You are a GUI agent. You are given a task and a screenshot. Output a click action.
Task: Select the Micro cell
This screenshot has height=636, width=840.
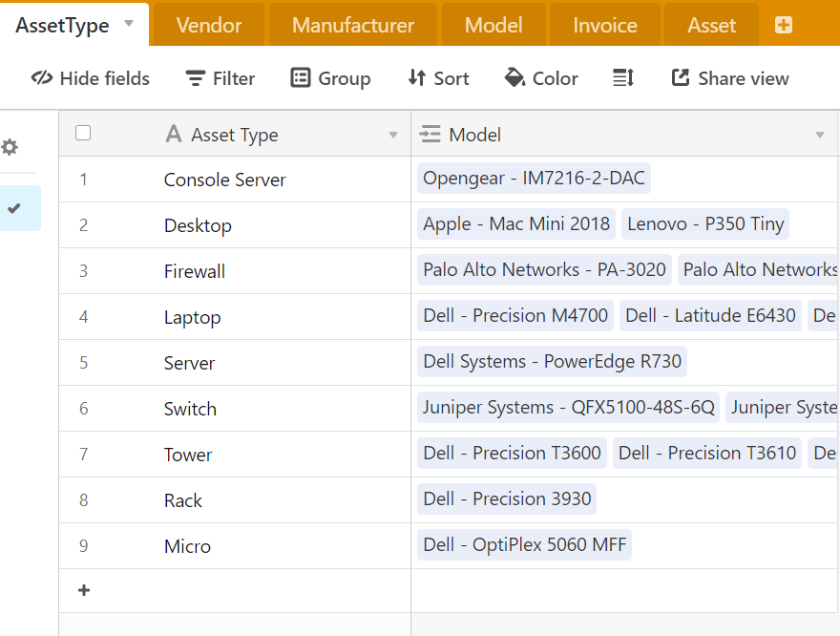coord(235,546)
